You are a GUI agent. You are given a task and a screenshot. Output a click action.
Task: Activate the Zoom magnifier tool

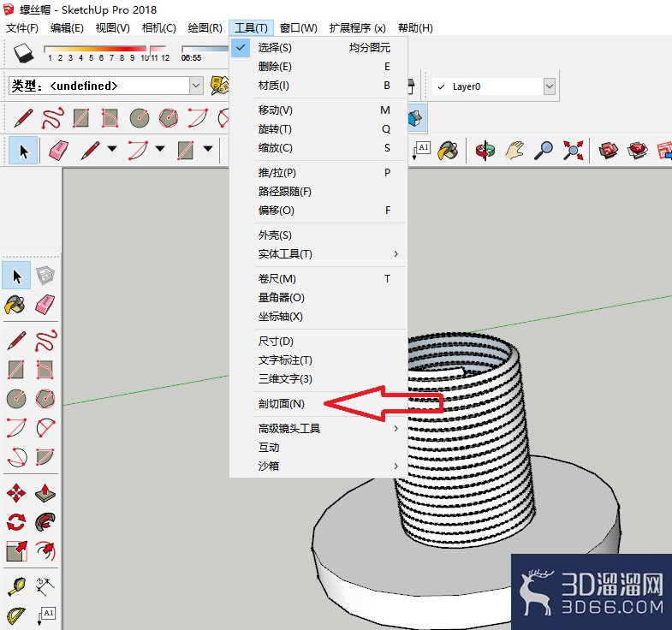pyautogui.click(x=544, y=151)
